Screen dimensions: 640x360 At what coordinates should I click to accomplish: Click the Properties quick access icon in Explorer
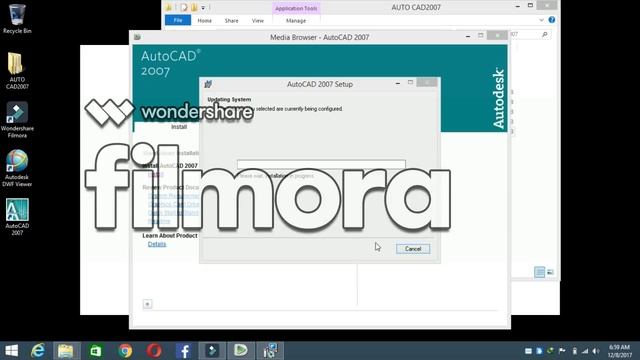pos(184,7)
